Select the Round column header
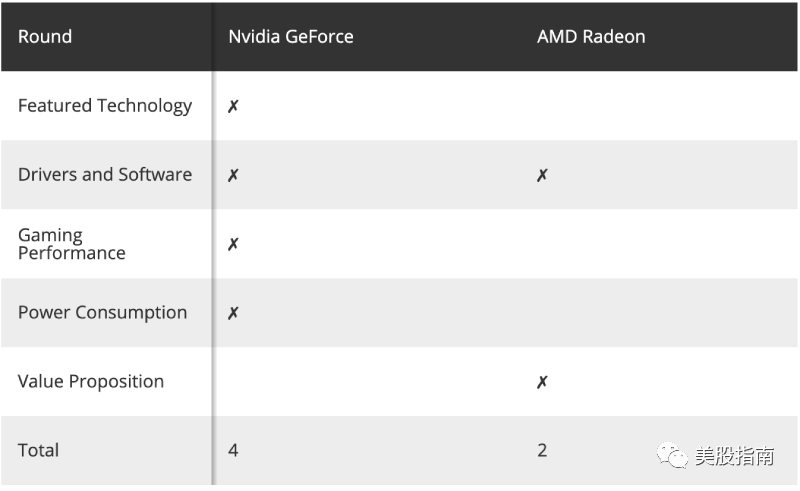The height and width of the screenshot is (491, 800). (x=45, y=37)
